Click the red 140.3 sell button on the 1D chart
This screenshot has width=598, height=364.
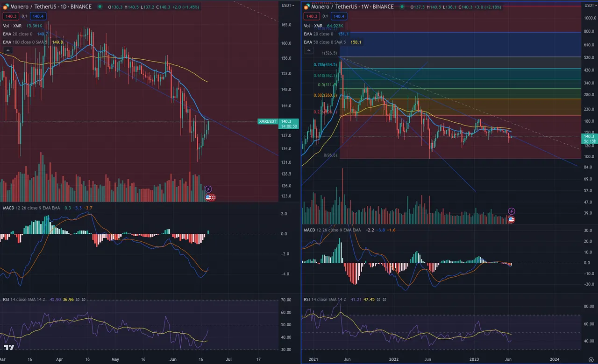coord(10,16)
